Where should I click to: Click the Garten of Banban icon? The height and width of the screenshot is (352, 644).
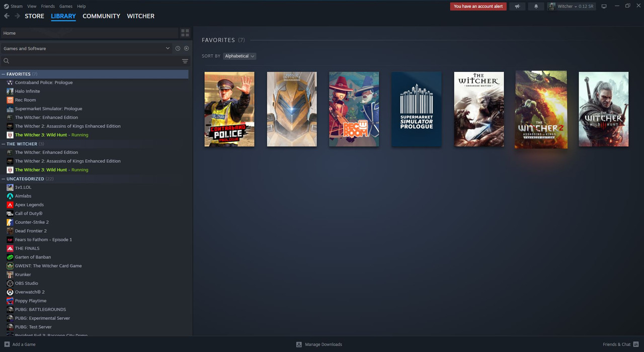point(10,257)
